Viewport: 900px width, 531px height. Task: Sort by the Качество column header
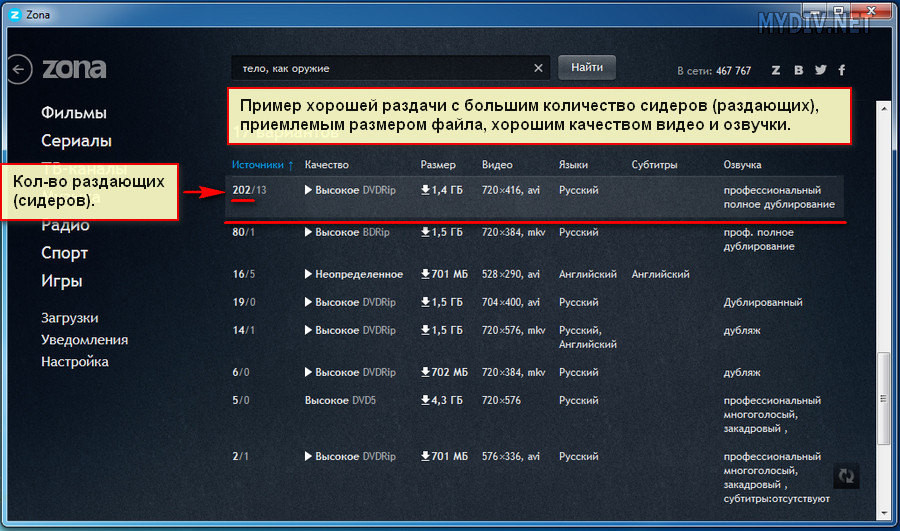pos(327,165)
